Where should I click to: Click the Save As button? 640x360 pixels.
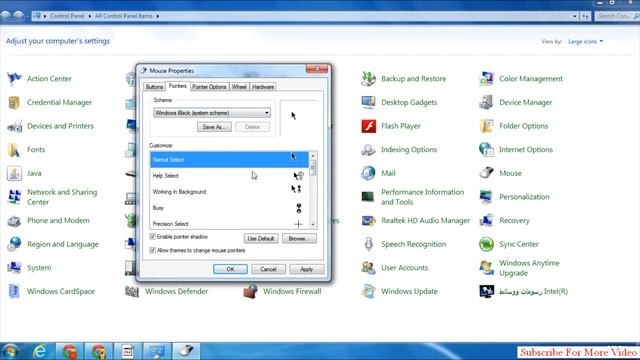coord(214,127)
